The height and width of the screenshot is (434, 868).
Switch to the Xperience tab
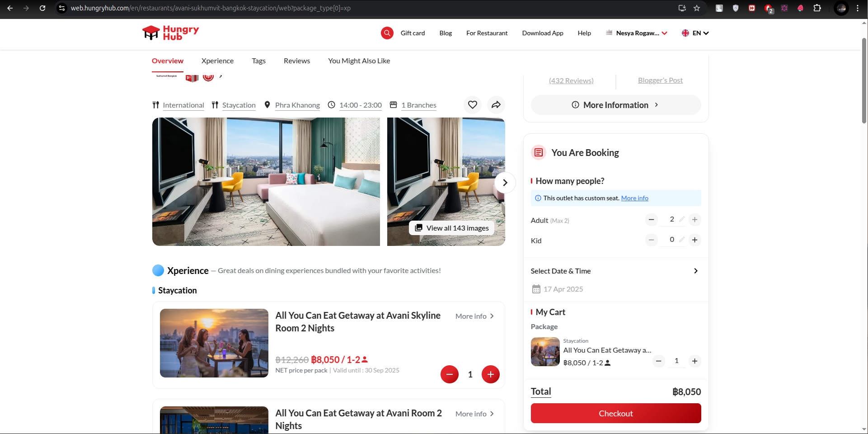point(217,61)
